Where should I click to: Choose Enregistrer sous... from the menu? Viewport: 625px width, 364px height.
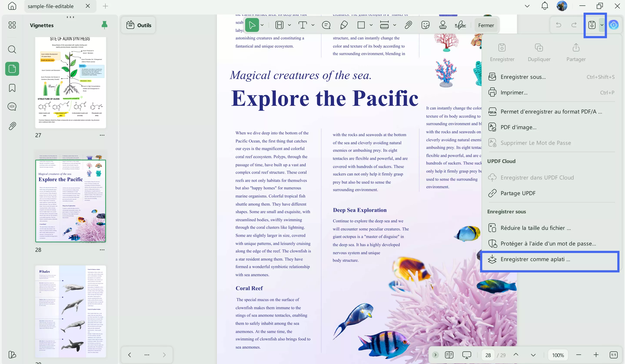click(552, 77)
